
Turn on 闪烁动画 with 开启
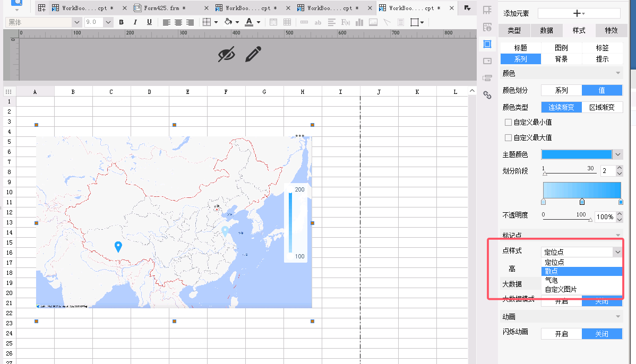[x=561, y=334]
